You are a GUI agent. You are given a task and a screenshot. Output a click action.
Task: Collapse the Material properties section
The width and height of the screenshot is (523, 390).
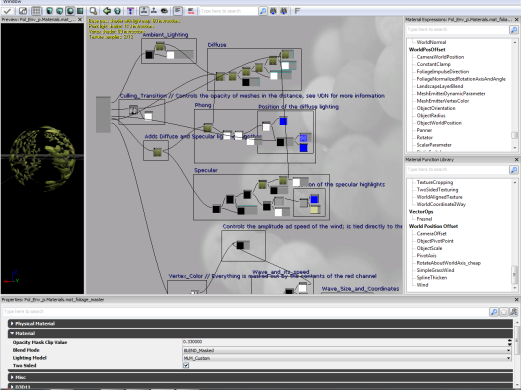point(260,333)
